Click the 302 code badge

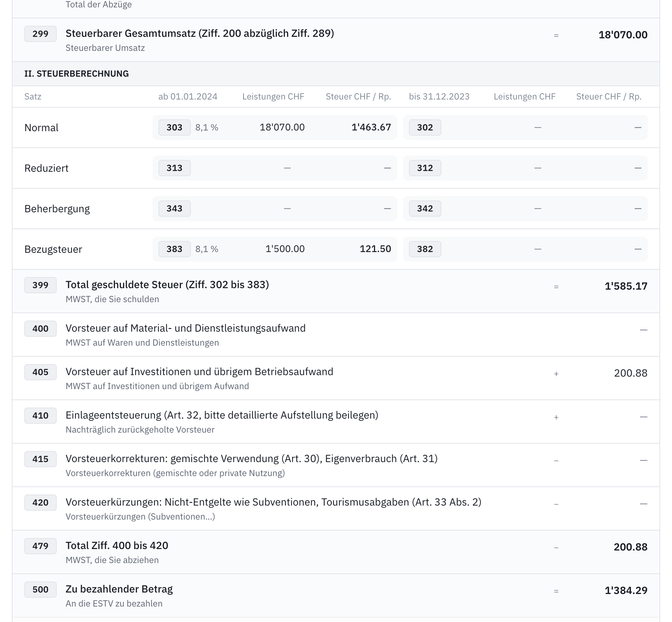pyautogui.click(x=425, y=127)
